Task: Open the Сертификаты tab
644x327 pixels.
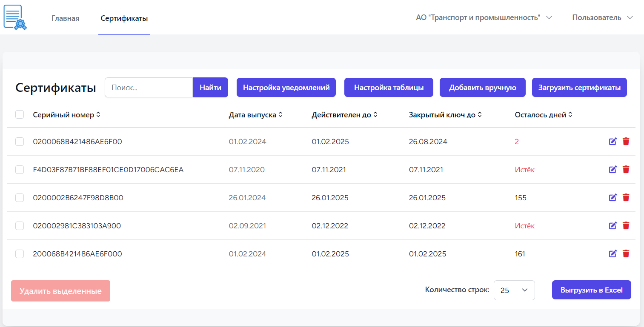Action: (x=124, y=18)
